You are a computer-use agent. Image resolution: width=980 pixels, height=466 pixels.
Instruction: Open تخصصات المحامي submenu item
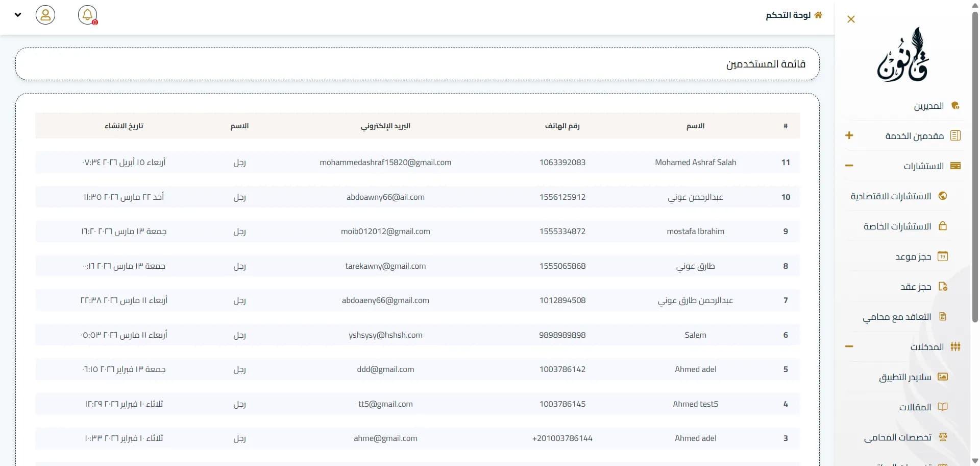[897, 437]
